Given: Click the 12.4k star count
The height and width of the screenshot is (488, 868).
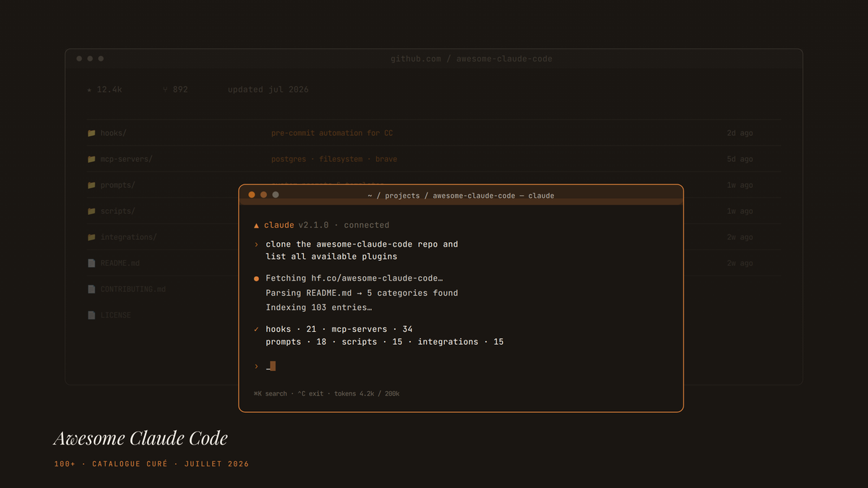Looking at the screenshot, I should point(109,90).
